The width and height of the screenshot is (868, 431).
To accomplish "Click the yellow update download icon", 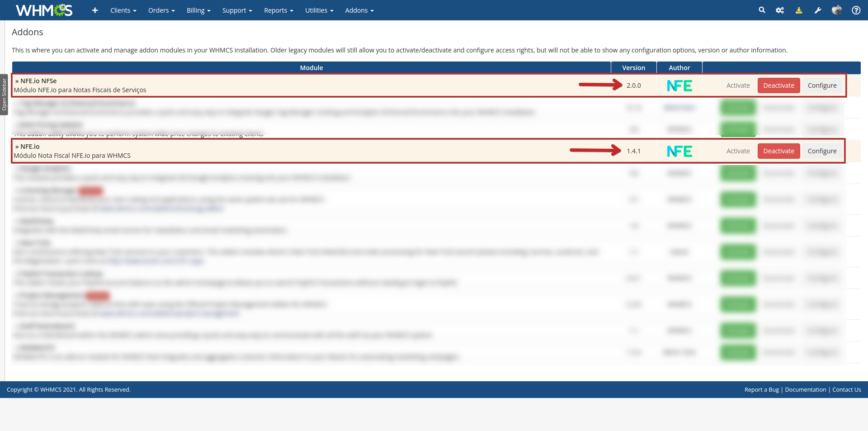I will tap(799, 10).
